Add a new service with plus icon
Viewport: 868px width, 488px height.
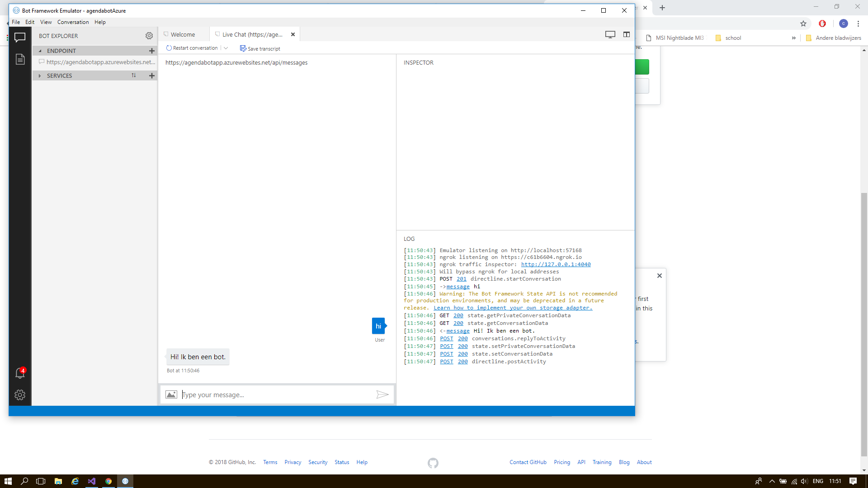click(152, 75)
